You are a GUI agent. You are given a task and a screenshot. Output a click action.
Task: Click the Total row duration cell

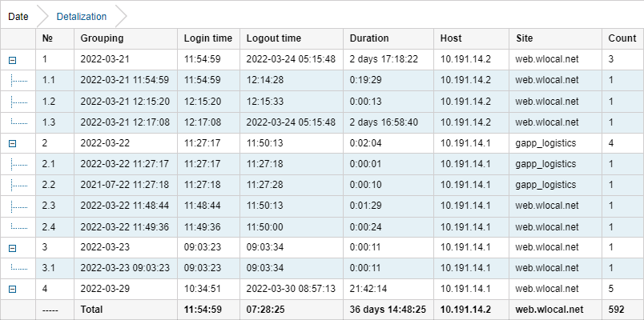coord(388,310)
